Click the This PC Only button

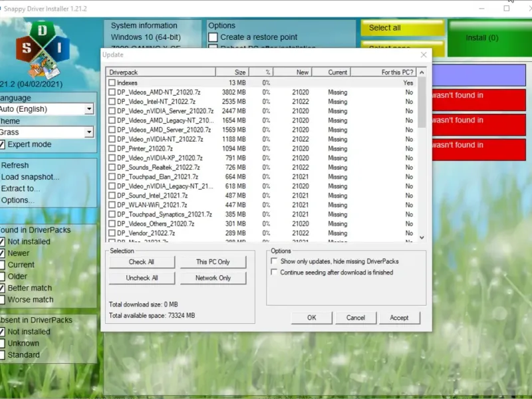213,262
